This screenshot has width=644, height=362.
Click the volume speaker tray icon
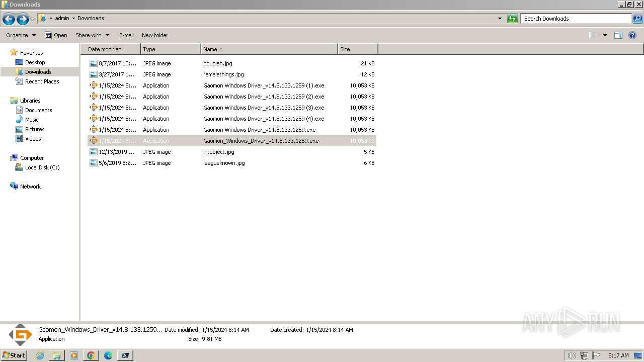572,355
